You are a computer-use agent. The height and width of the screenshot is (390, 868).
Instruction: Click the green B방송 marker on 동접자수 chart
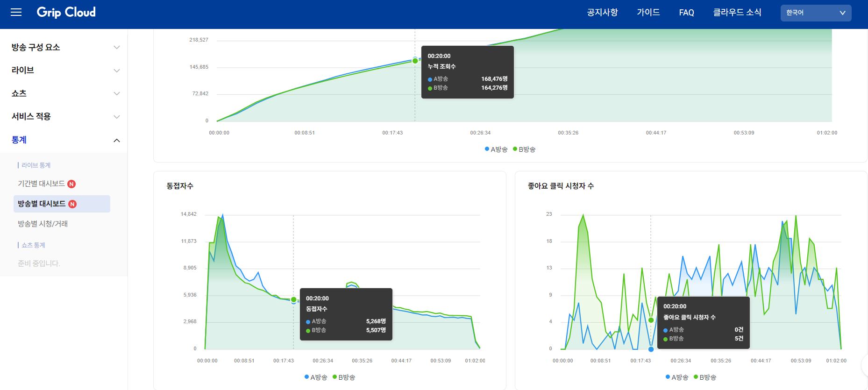tap(293, 299)
